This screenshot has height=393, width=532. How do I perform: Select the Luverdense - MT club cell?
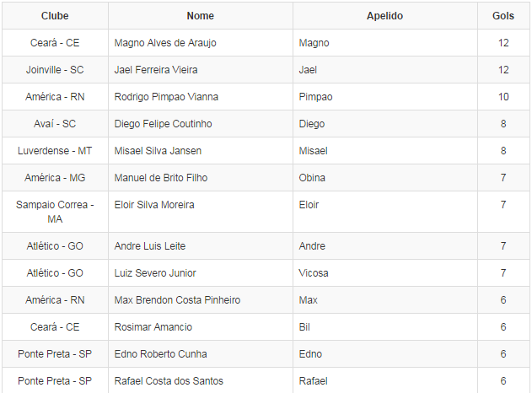coord(55,151)
